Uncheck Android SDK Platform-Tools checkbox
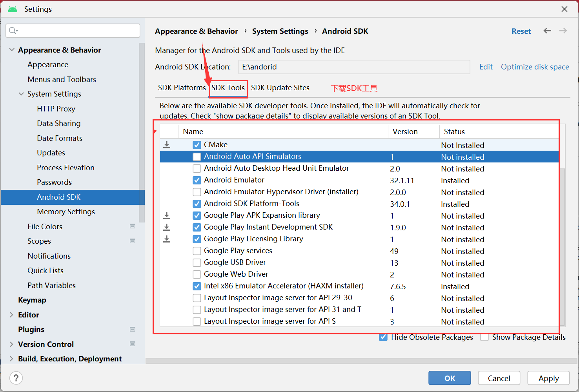The width and height of the screenshot is (579, 392). pos(197,204)
